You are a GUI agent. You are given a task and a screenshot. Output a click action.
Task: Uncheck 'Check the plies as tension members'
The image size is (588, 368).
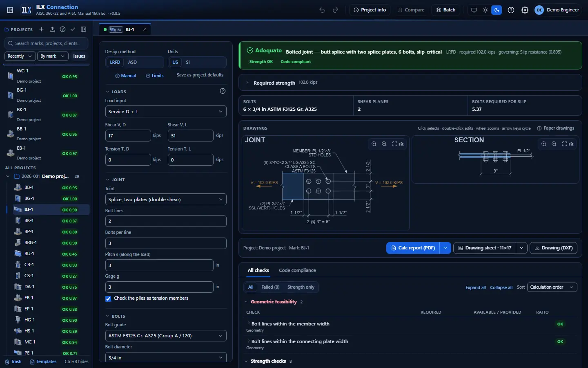pyautogui.click(x=108, y=298)
